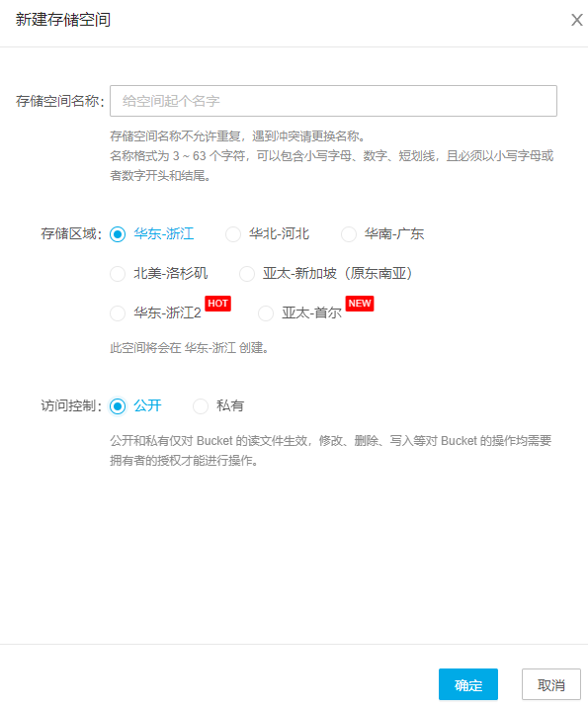This screenshot has width=588, height=712.
Task: Confirm with the 确定 button
Action: [x=468, y=684]
